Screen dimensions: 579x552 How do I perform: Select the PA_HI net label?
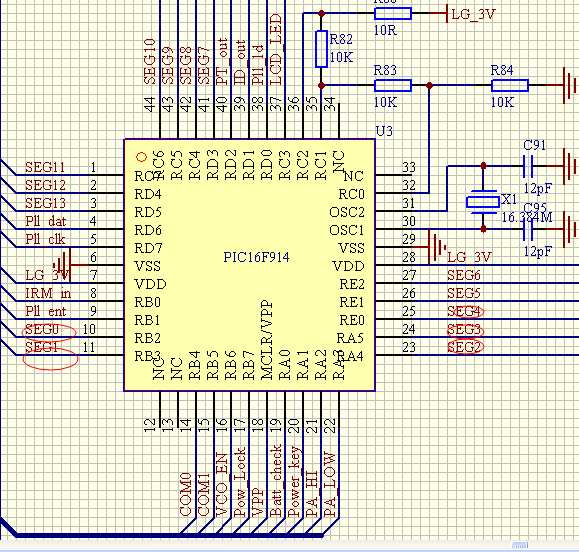(x=312, y=494)
